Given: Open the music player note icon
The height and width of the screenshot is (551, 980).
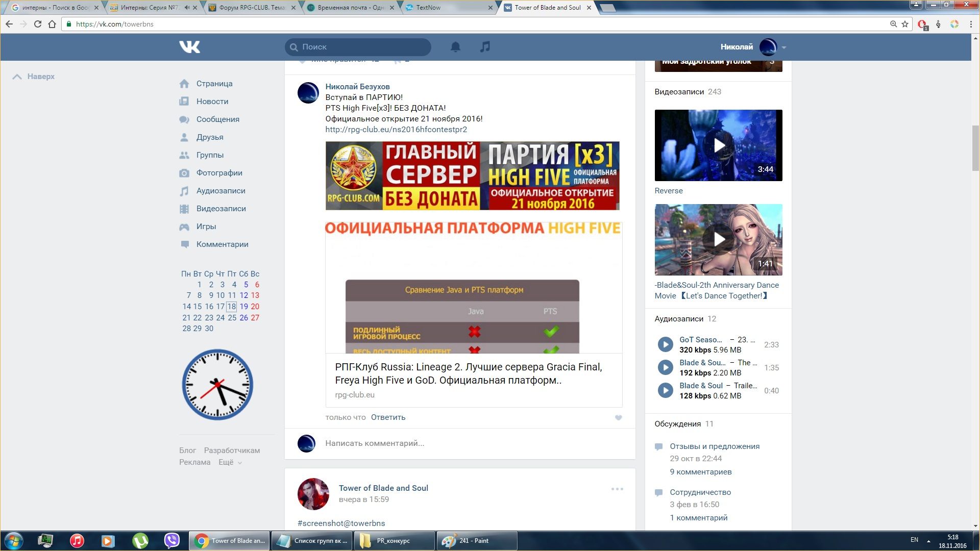Looking at the screenshot, I should point(485,47).
